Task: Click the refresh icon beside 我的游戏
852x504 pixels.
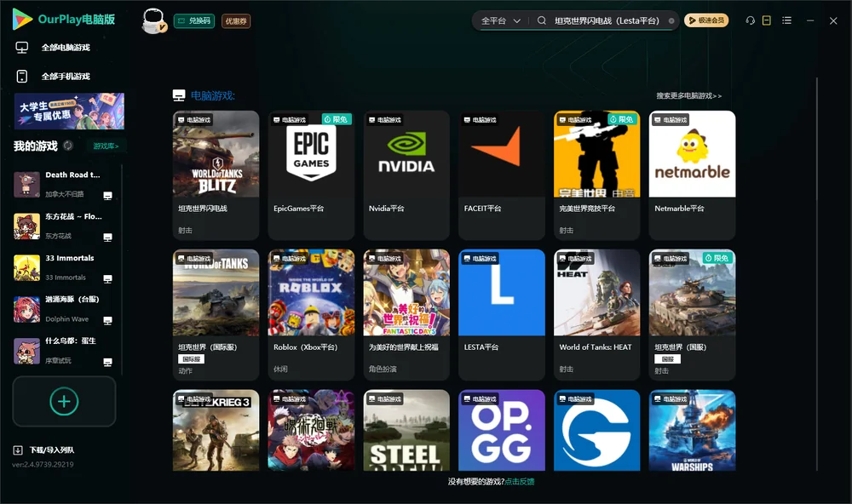Action: pyautogui.click(x=68, y=146)
